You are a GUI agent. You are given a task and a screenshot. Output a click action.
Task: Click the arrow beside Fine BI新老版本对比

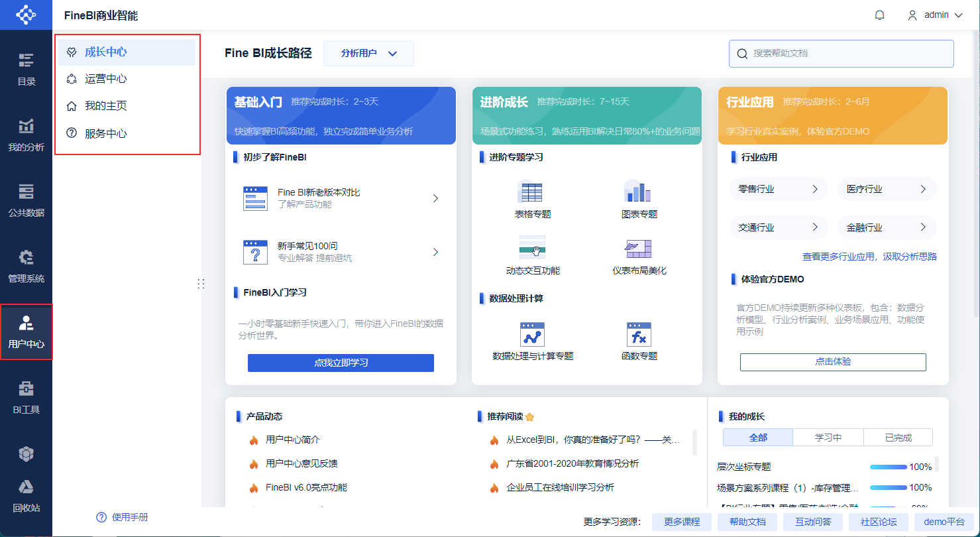(x=435, y=198)
